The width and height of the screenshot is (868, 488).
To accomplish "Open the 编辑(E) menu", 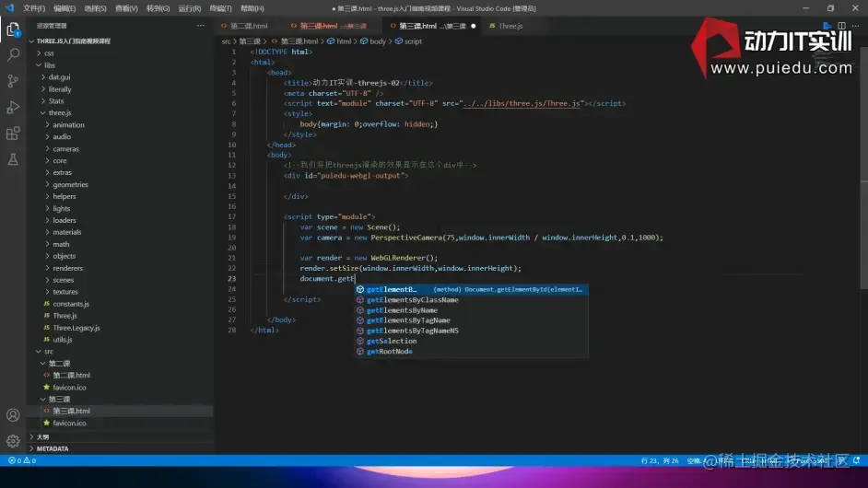I will tap(65, 8).
